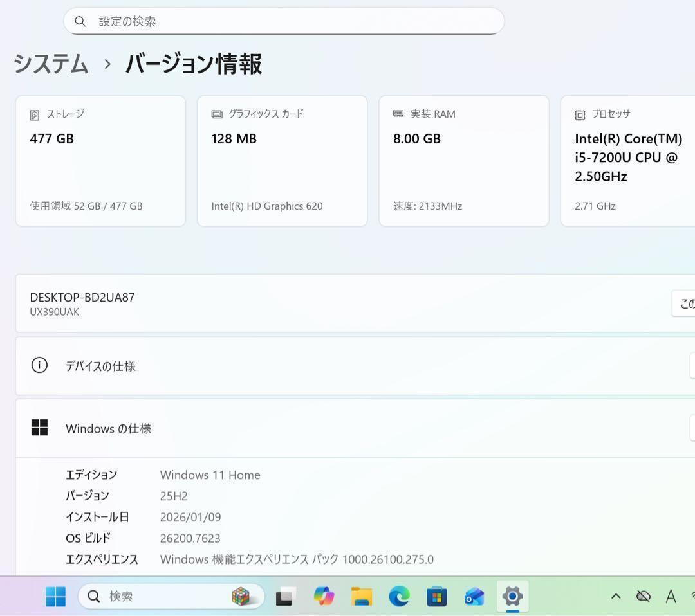Launch Microsoft Edge from the taskbar
695x616 pixels.
click(x=399, y=597)
